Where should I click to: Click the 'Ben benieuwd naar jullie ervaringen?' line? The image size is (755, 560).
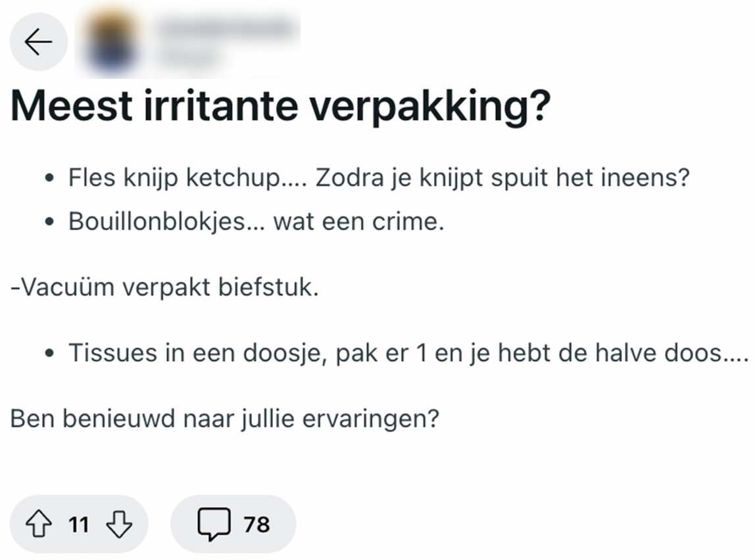pyautogui.click(x=224, y=419)
